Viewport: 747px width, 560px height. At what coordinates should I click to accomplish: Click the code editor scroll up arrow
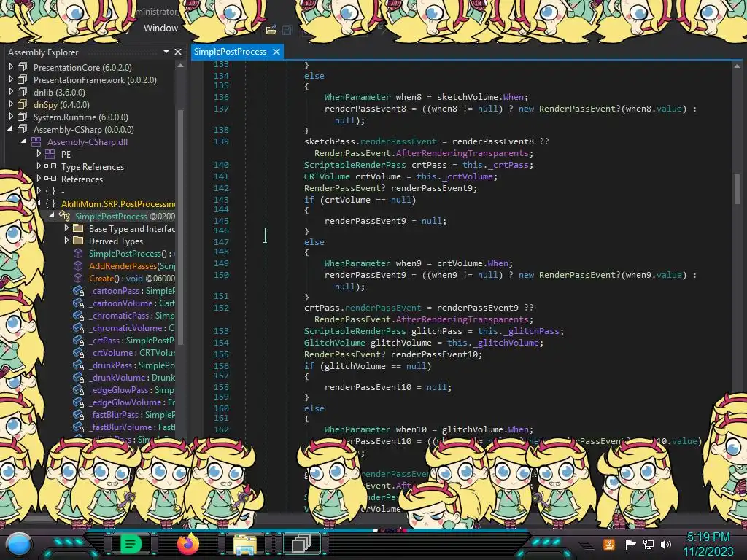point(737,66)
